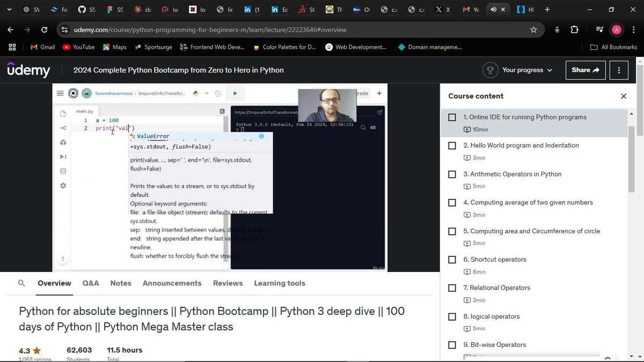Select the ValueError autocomplete suggestion
Viewport: 644px width, 362px height.
pyautogui.click(x=200, y=136)
